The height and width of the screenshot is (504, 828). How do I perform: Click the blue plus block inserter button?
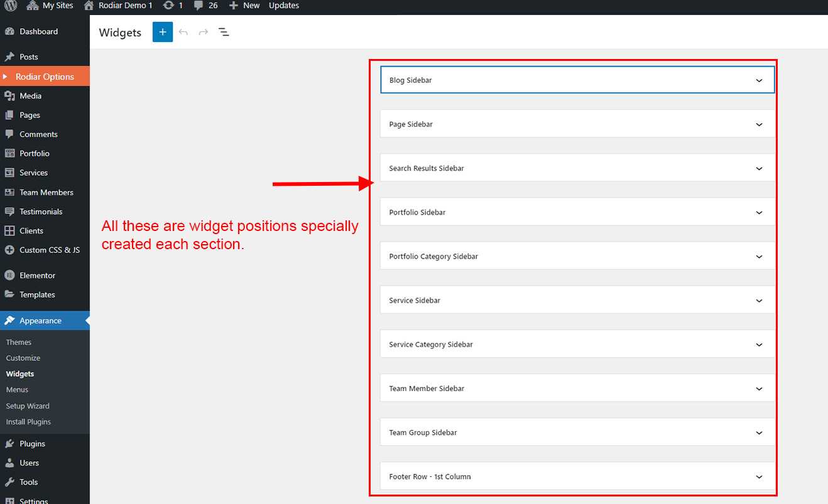[x=162, y=32]
